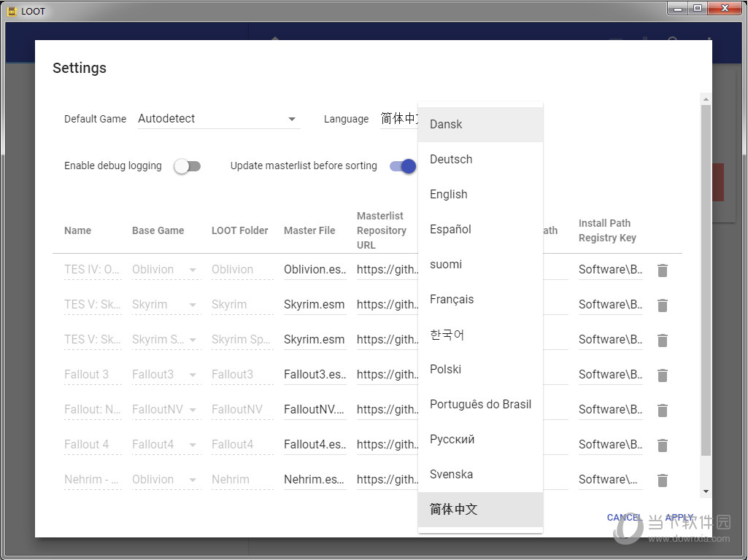Apply the settings changes
Viewport: 748px width, 560px height.
pyautogui.click(x=679, y=518)
